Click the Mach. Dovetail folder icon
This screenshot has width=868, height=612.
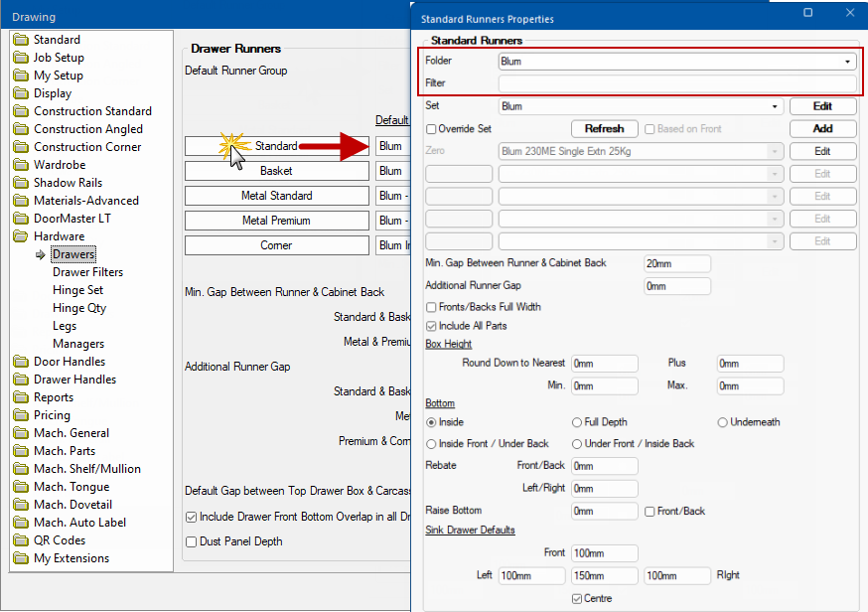(x=21, y=505)
